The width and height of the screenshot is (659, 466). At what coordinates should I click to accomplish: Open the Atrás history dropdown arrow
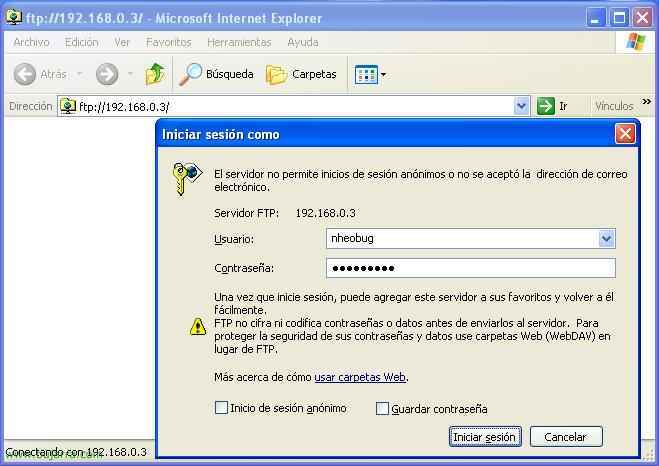click(79, 74)
